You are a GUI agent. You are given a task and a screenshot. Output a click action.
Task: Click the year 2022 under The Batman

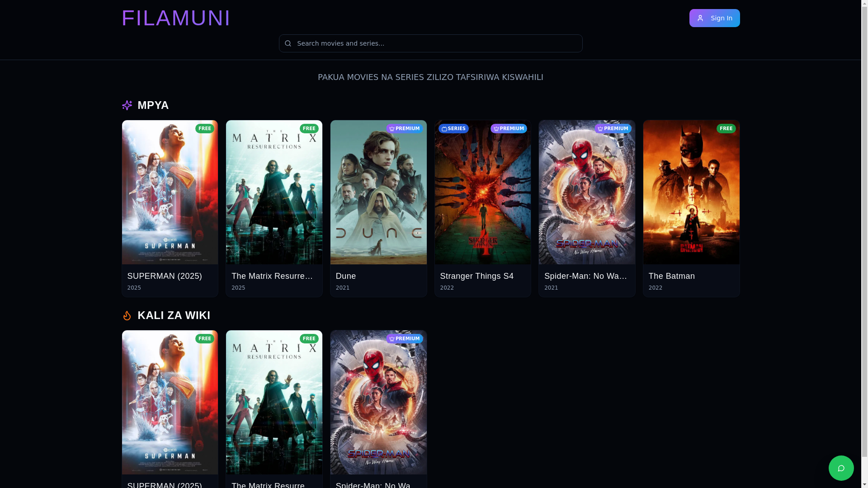(656, 288)
